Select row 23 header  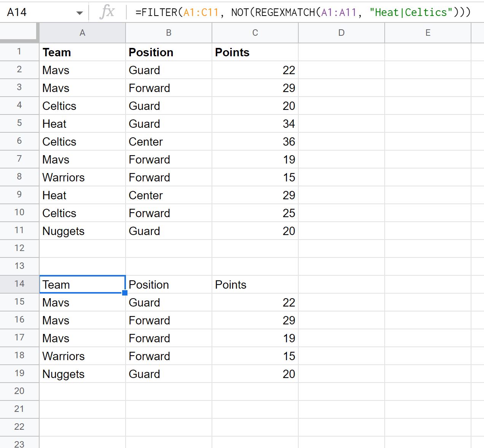point(19,443)
